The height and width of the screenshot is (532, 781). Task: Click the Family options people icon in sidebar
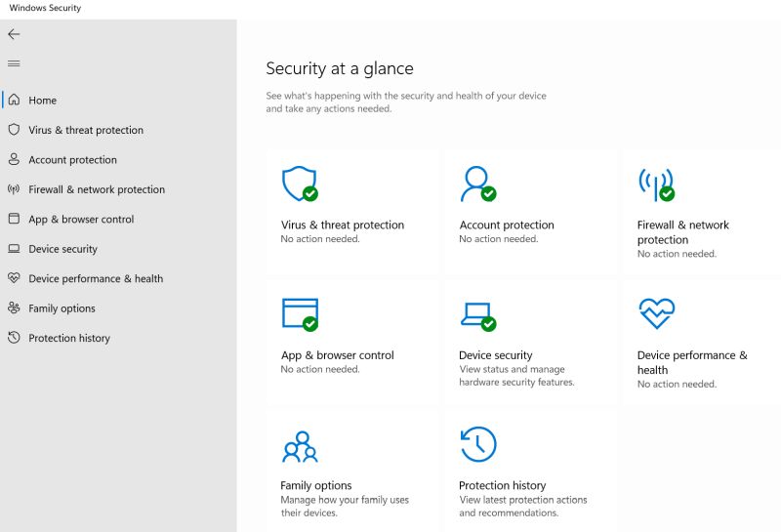(x=14, y=307)
